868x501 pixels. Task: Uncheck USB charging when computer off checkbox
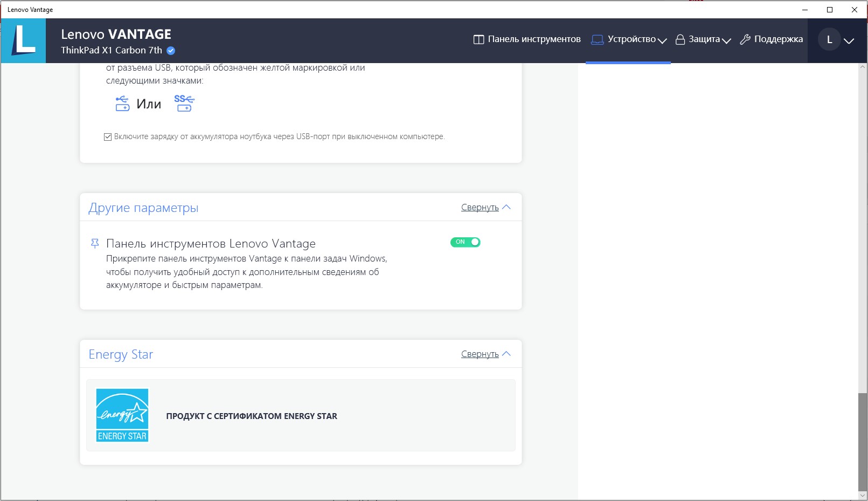[x=108, y=137]
